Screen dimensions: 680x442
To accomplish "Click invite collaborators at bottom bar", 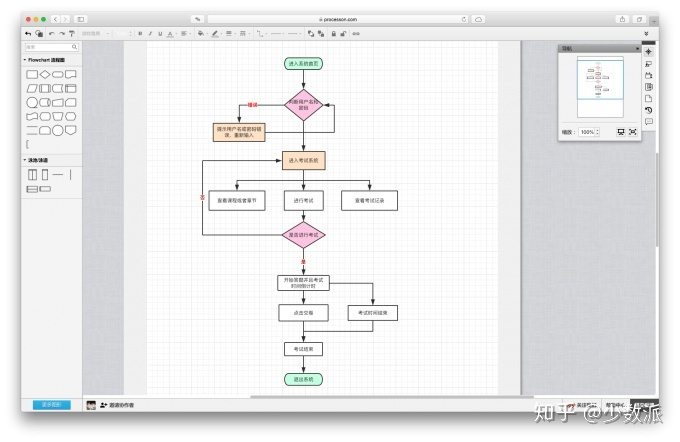I will tap(117, 405).
